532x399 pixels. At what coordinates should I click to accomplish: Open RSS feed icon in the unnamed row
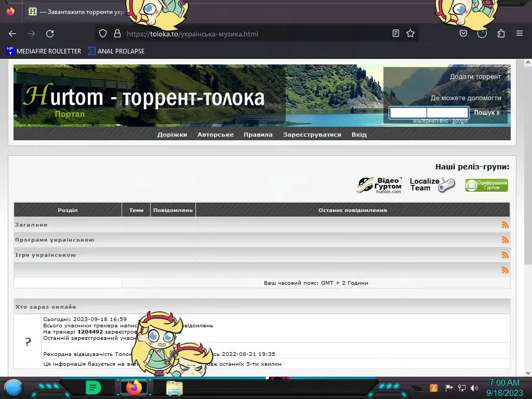(505, 270)
